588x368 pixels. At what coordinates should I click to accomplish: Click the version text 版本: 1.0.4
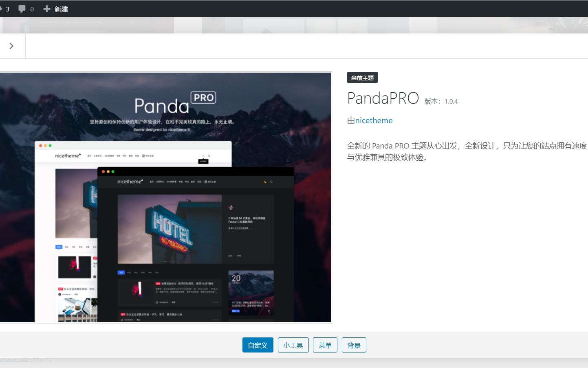pos(441,101)
